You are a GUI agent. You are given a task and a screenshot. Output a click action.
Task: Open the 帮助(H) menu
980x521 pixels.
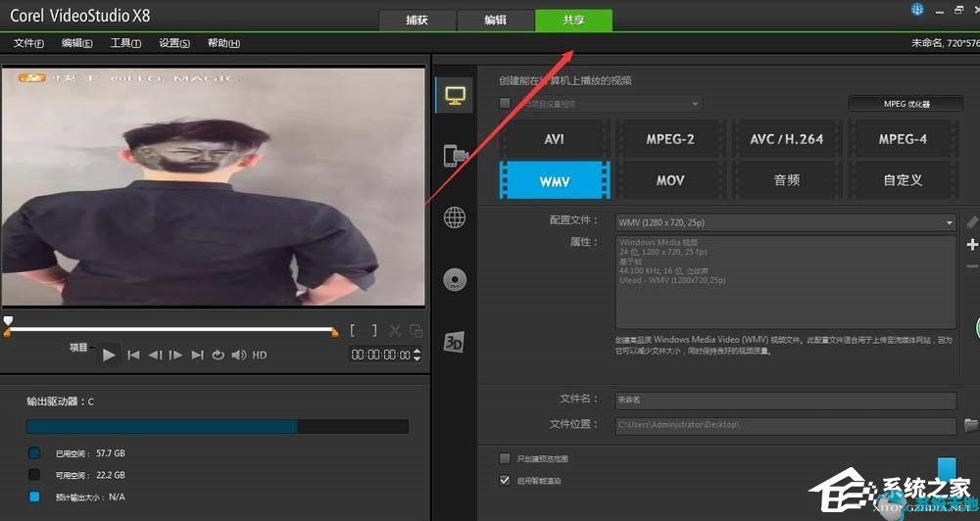pyautogui.click(x=223, y=43)
